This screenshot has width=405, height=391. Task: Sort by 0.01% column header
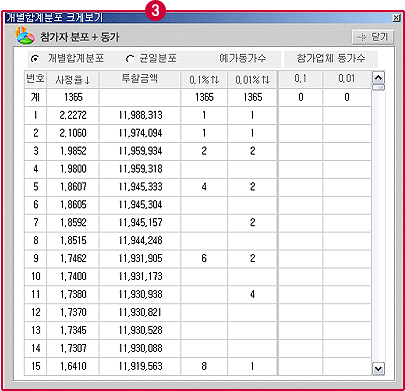[x=252, y=79]
